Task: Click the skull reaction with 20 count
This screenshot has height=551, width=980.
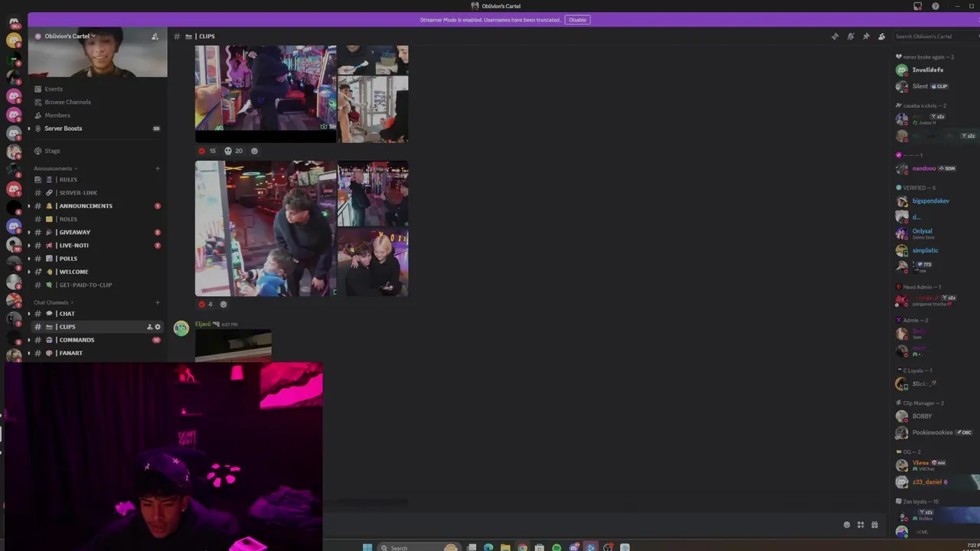Action: (x=233, y=151)
